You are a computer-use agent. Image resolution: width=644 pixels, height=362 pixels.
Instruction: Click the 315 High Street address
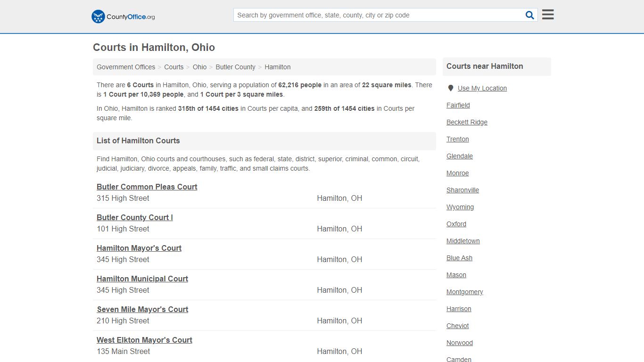pyautogui.click(x=123, y=198)
